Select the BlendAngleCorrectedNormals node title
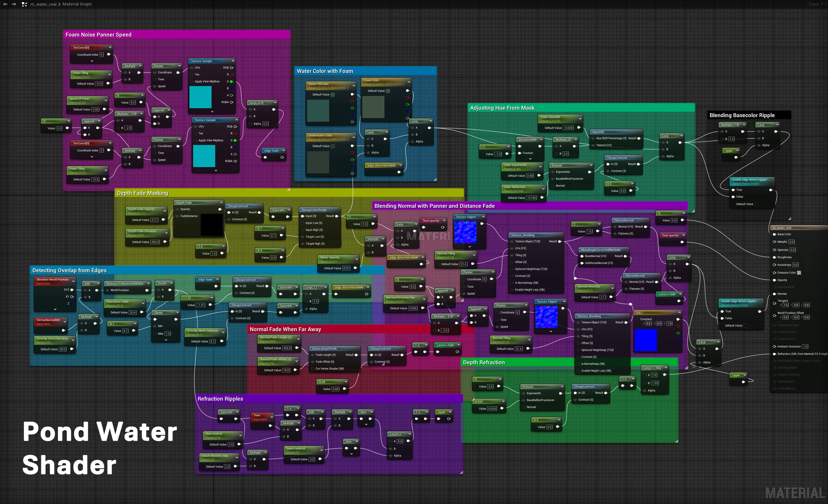Screen dimensions: 828x504 click(601, 250)
